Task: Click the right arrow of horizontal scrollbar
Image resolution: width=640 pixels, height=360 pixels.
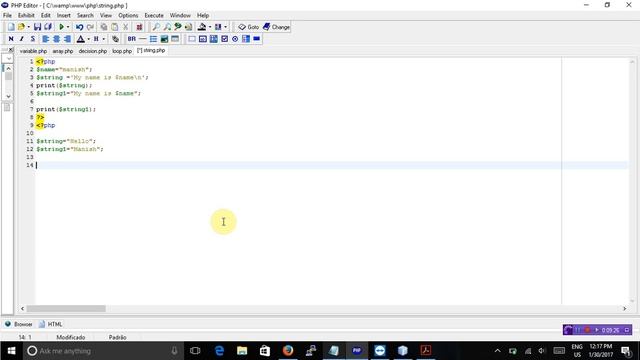Action: pos(624,309)
